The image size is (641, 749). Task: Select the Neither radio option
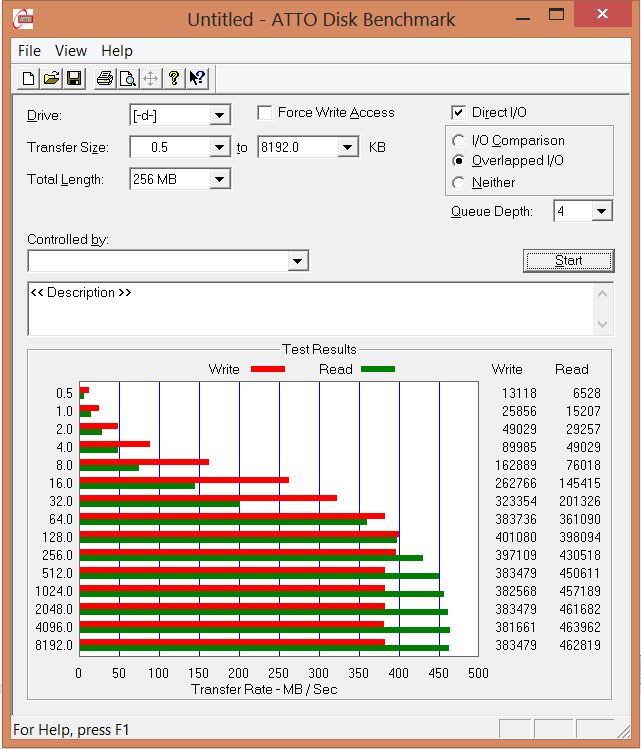point(459,183)
